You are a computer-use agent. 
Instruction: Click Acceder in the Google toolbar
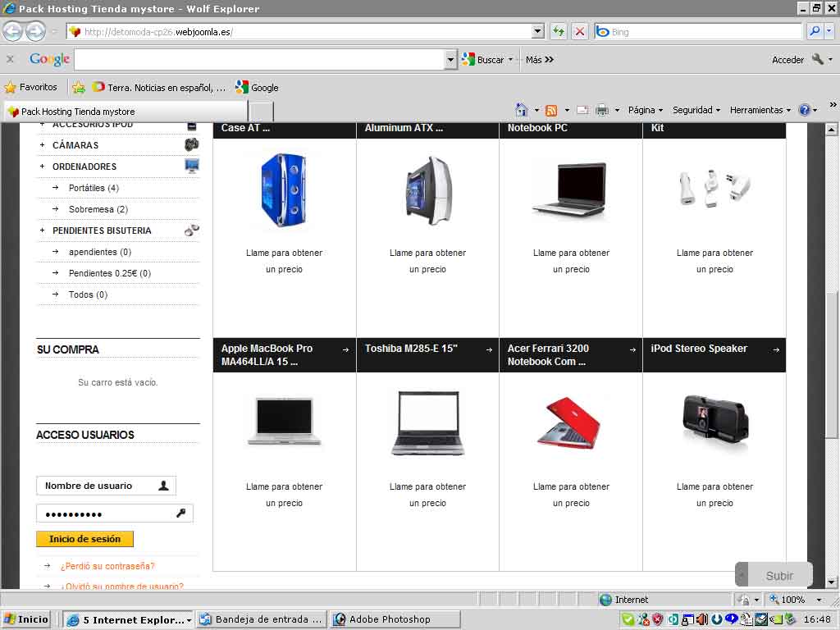787,60
